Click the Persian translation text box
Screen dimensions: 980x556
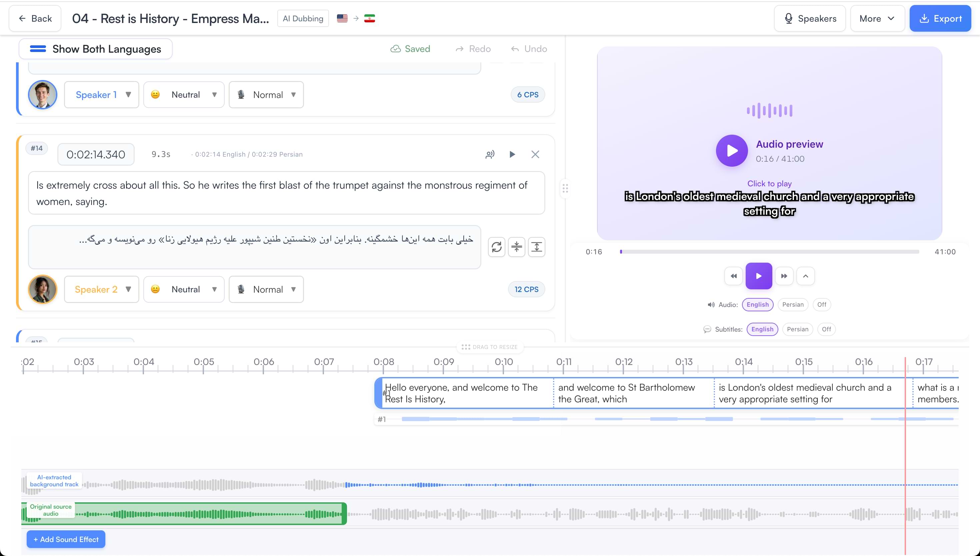[x=254, y=247]
